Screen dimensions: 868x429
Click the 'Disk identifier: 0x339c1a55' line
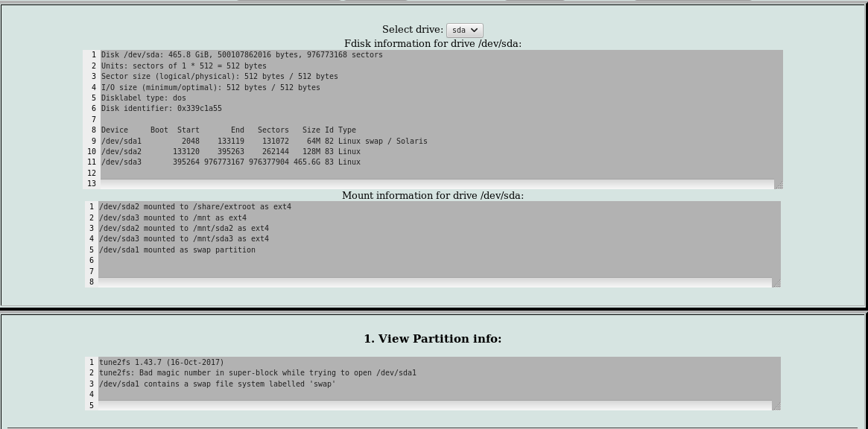click(x=161, y=109)
